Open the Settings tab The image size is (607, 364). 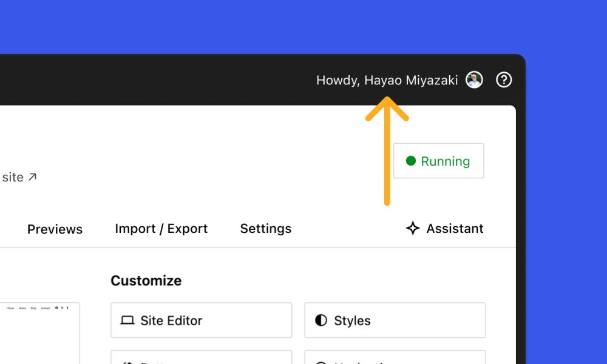click(x=265, y=229)
